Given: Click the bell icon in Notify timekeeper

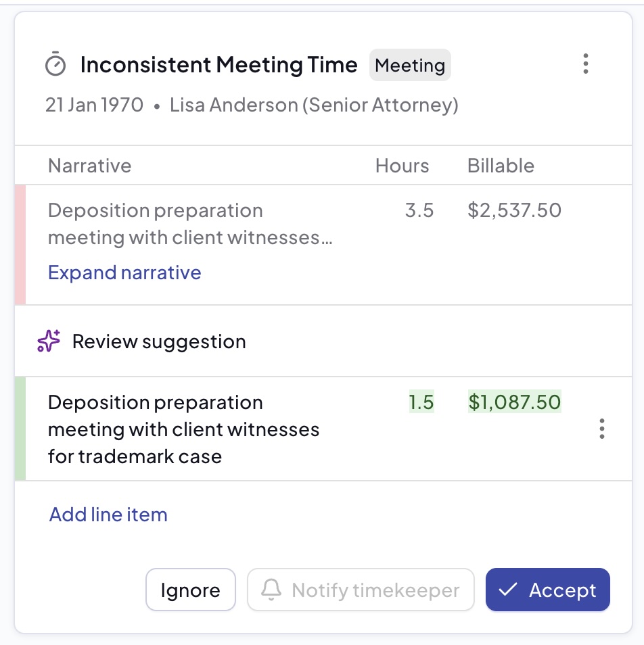Looking at the screenshot, I should (x=271, y=590).
